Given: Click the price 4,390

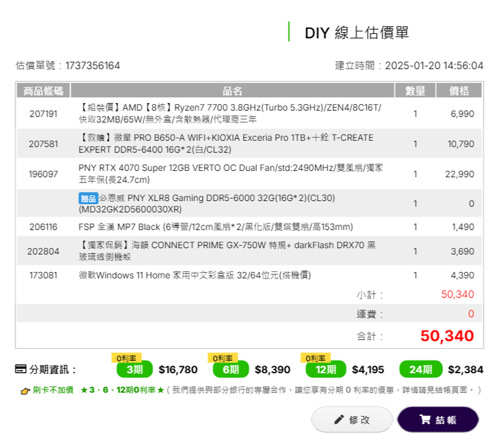Looking at the screenshot, I should coord(463,275).
